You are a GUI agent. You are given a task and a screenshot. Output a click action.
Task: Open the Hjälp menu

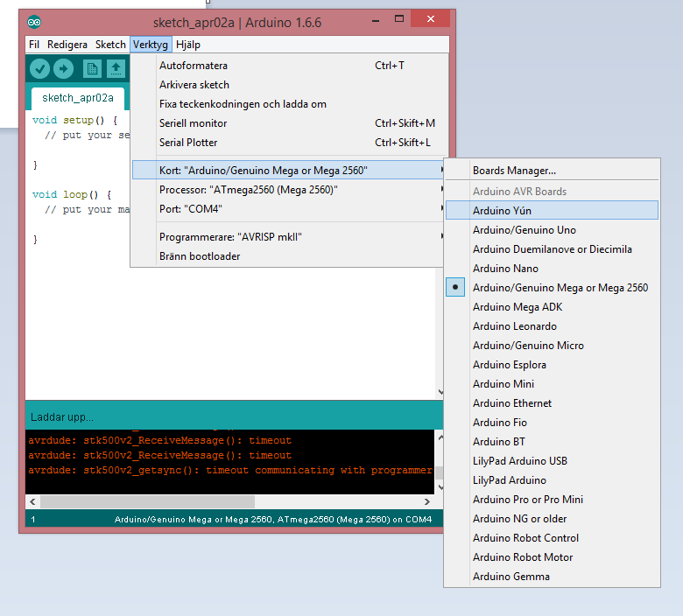(x=188, y=45)
